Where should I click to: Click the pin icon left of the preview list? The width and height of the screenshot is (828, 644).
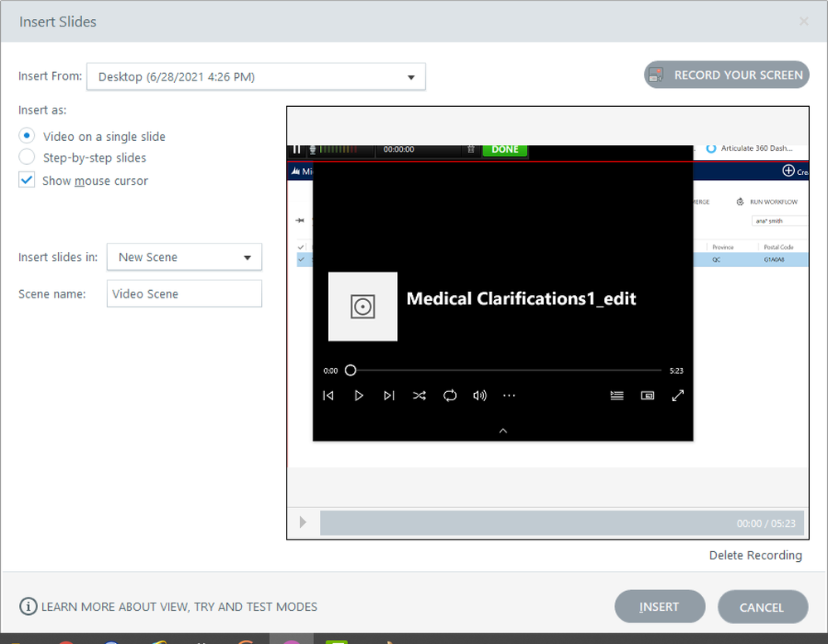pyautogui.click(x=300, y=220)
